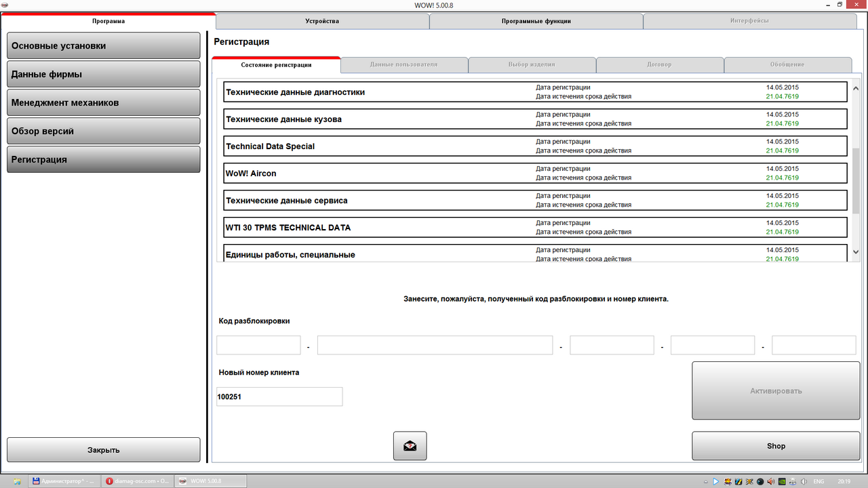Viewport: 868px width, 488px height.
Task: Select Технические данные диагностики row
Action: point(535,92)
